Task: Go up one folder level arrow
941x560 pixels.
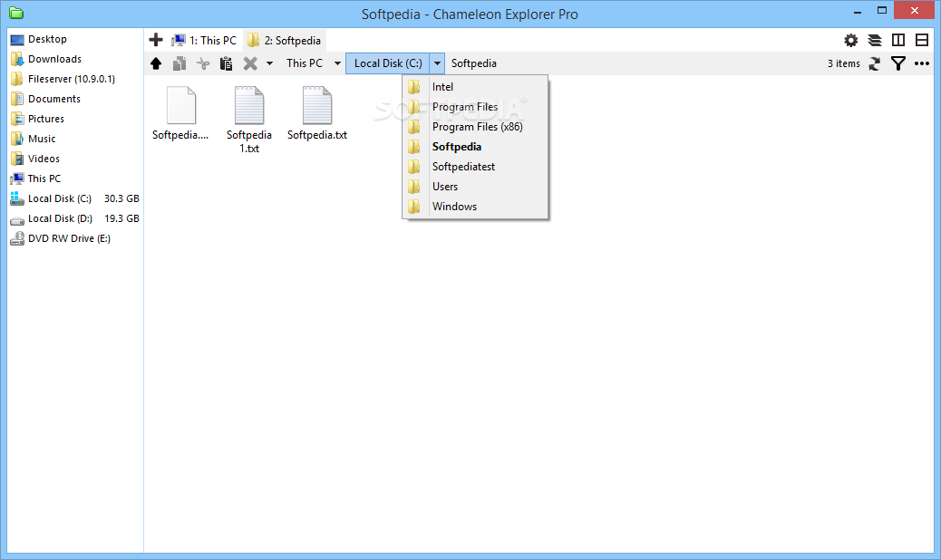Action: 156,63
